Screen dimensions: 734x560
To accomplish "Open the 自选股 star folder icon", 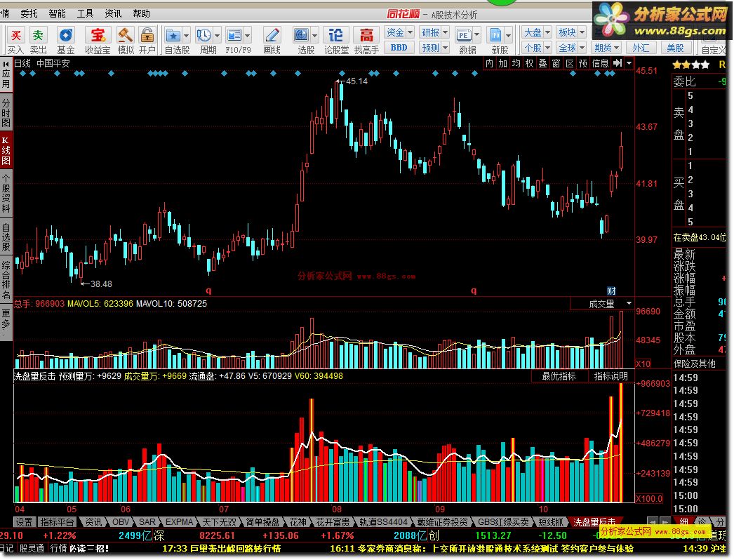I will pyautogui.click(x=173, y=36).
